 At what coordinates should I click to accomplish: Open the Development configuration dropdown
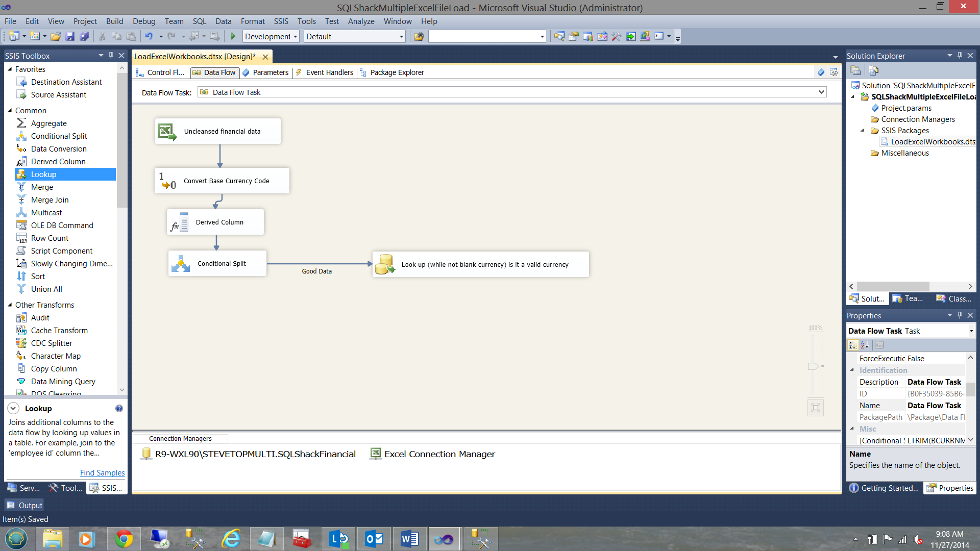(295, 37)
